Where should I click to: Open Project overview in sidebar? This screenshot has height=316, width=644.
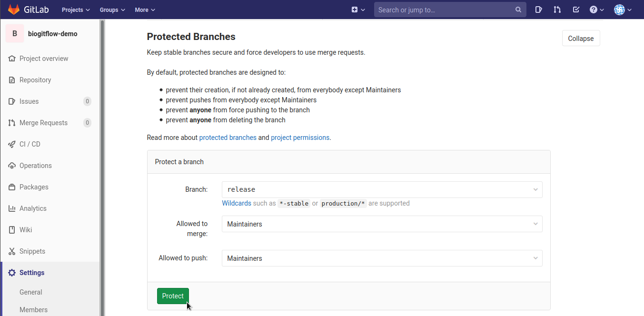[44, 59]
